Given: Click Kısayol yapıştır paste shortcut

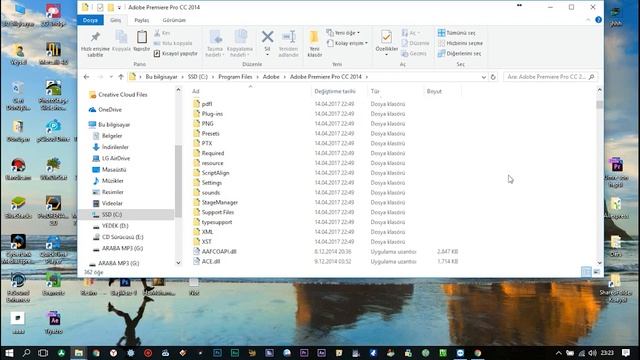Looking at the screenshot, I should click(176, 53).
